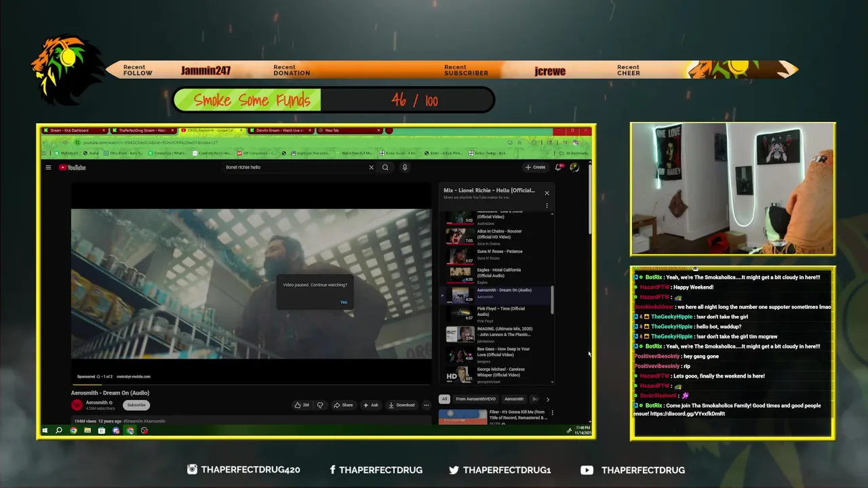Bookmark page with the star icon
Viewport: 868px width, 488px height.
(519, 142)
